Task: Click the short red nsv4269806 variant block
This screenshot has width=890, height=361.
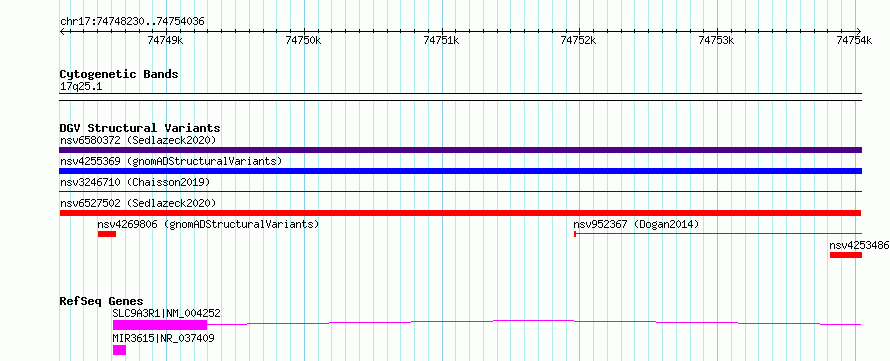Action: 107,234
